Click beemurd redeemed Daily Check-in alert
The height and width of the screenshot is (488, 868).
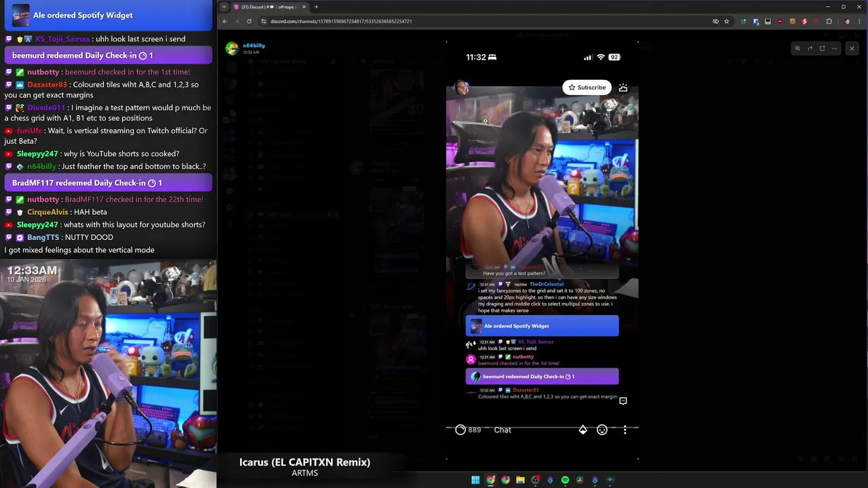pos(108,56)
